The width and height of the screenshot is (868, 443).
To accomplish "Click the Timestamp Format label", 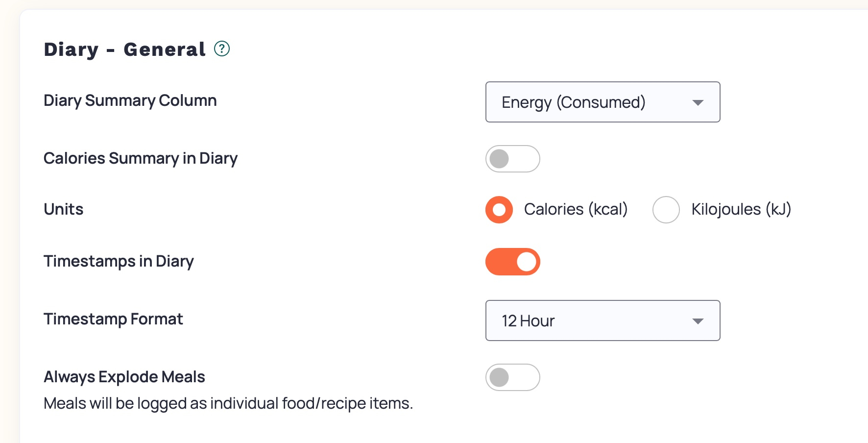I will 113,319.
